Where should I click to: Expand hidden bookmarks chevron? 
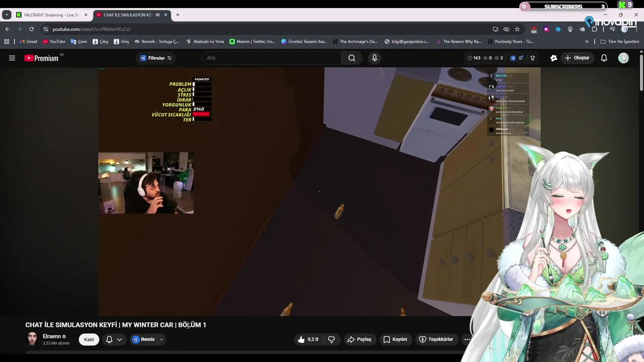[587, 42]
